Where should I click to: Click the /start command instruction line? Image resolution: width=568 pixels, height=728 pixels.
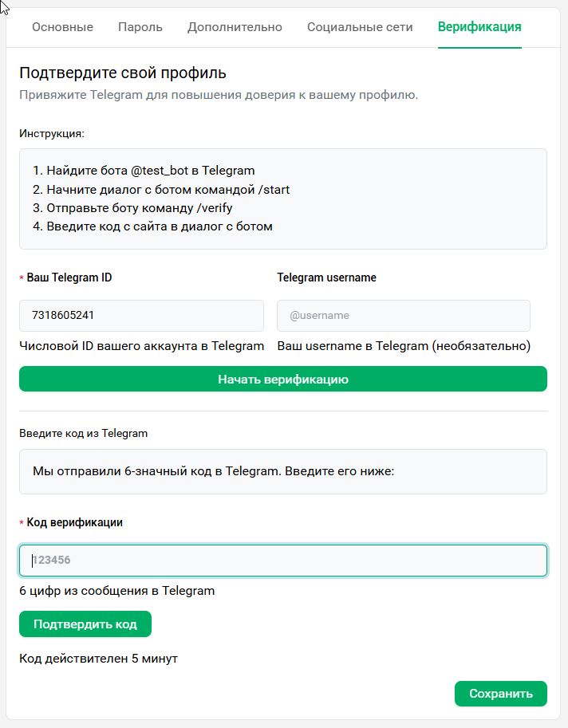click(x=161, y=190)
